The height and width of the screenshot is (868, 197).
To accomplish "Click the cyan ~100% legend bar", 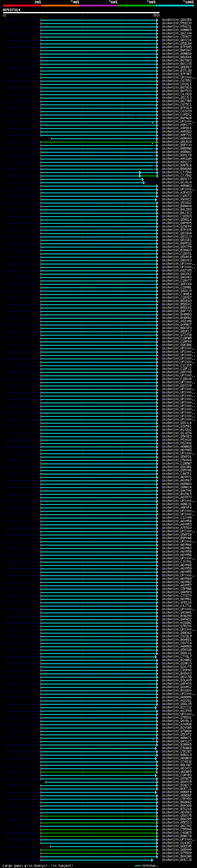I will coord(175,6).
